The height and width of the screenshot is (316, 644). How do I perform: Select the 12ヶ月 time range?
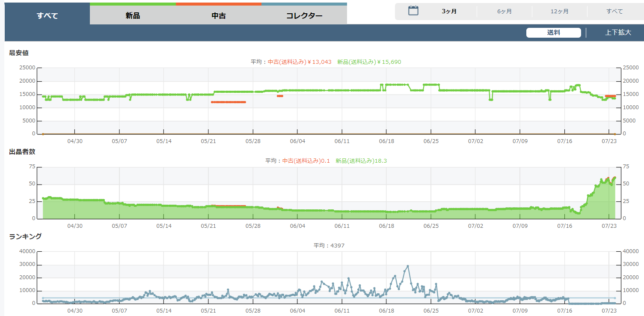[x=560, y=12]
